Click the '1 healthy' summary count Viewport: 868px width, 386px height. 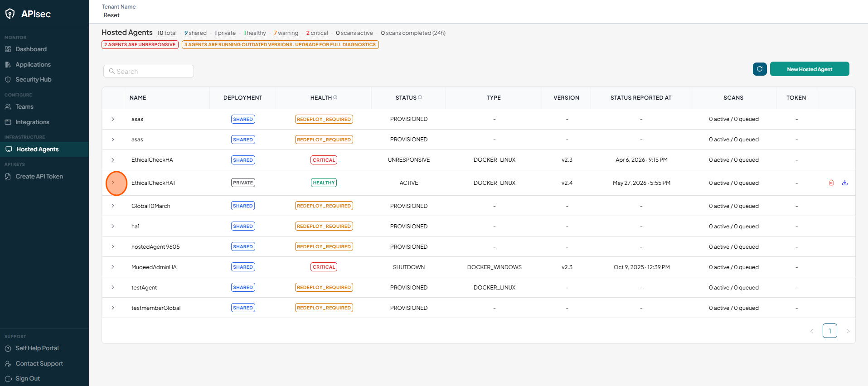[255, 33]
